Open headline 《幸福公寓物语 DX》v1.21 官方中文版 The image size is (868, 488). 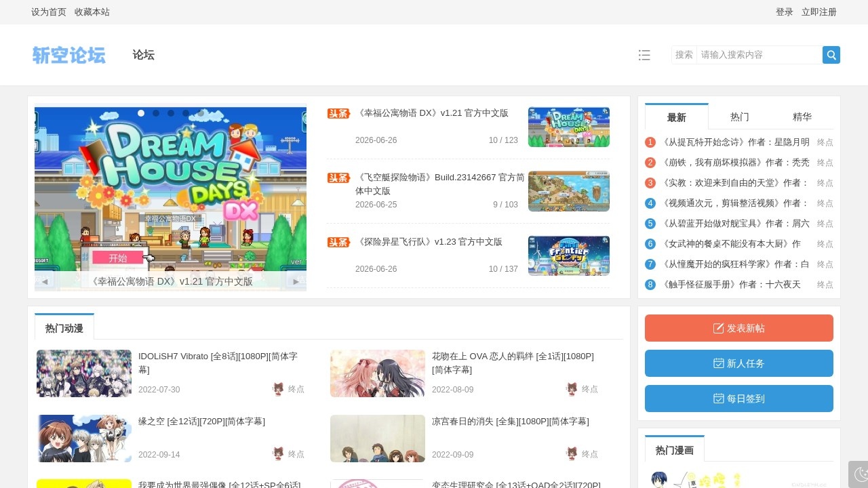tap(432, 113)
